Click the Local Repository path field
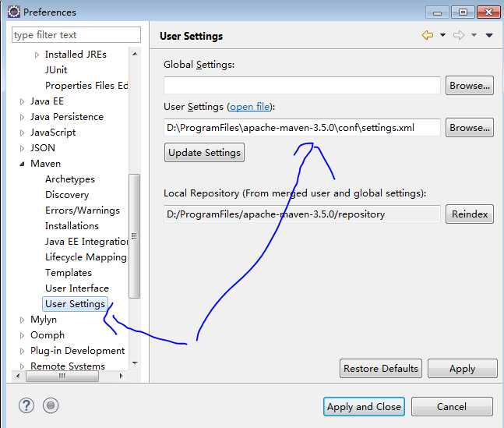The image size is (504, 428). (x=301, y=214)
